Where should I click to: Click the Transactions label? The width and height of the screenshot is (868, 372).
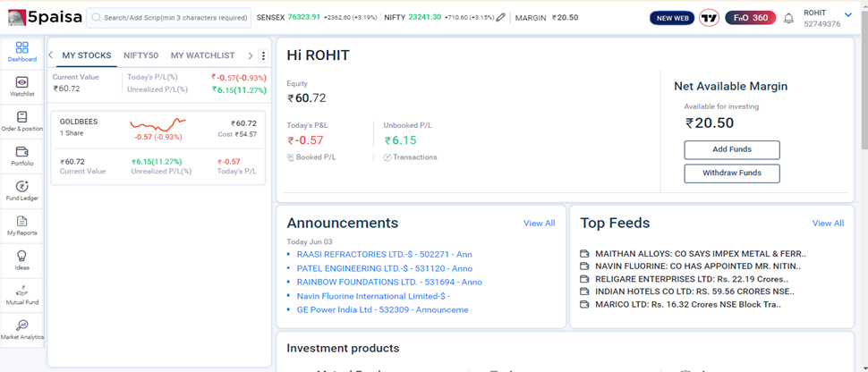point(415,157)
